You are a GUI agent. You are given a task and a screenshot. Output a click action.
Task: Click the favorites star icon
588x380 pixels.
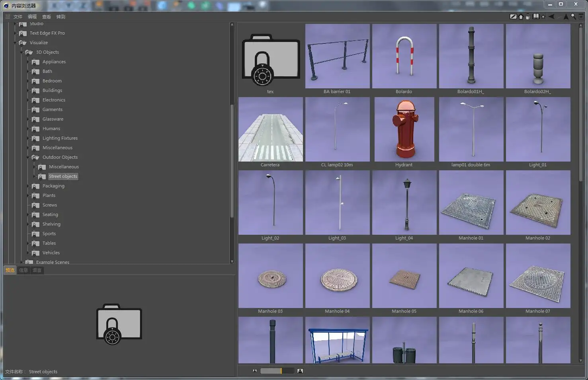[543, 17]
